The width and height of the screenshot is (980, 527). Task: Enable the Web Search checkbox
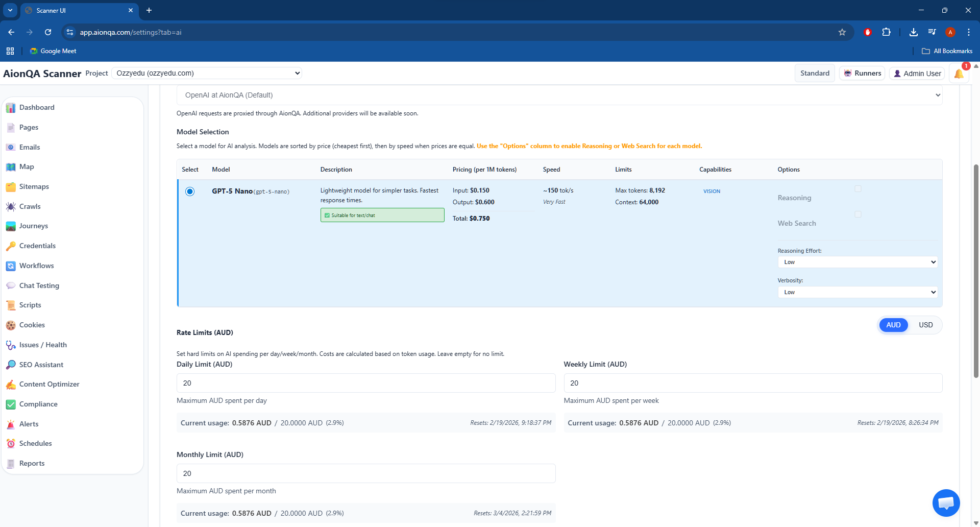(x=858, y=214)
